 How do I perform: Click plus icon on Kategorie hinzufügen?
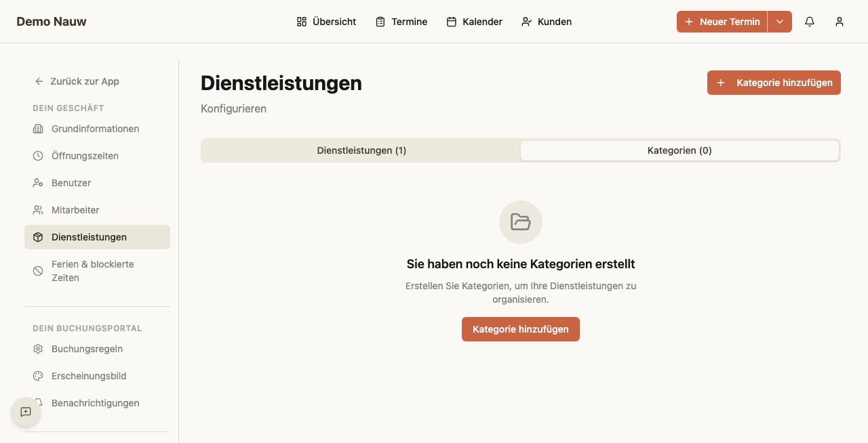[x=721, y=83]
